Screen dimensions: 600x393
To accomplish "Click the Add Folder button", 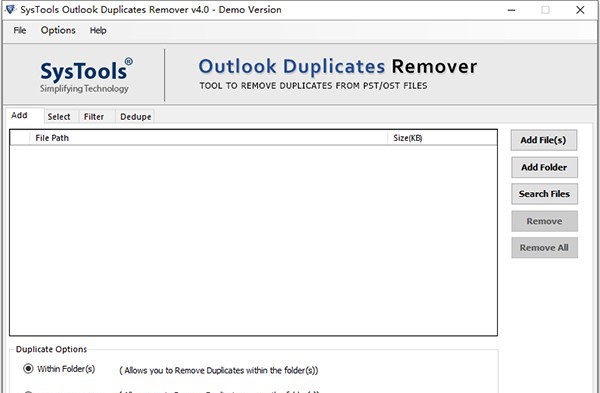I will (x=544, y=167).
